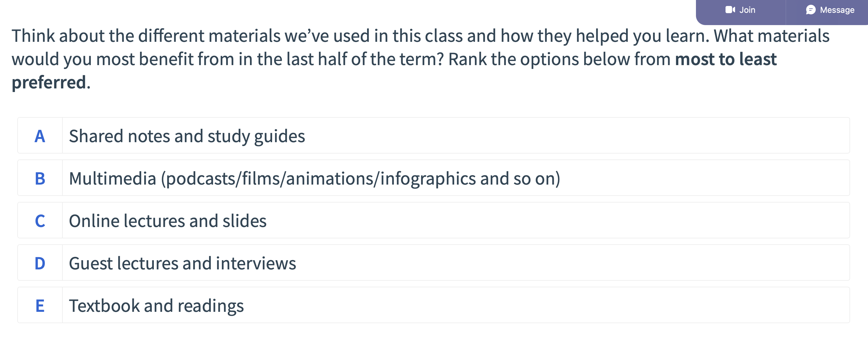Click the blue letter C badge
This screenshot has width=868, height=362.
[x=40, y=220]
